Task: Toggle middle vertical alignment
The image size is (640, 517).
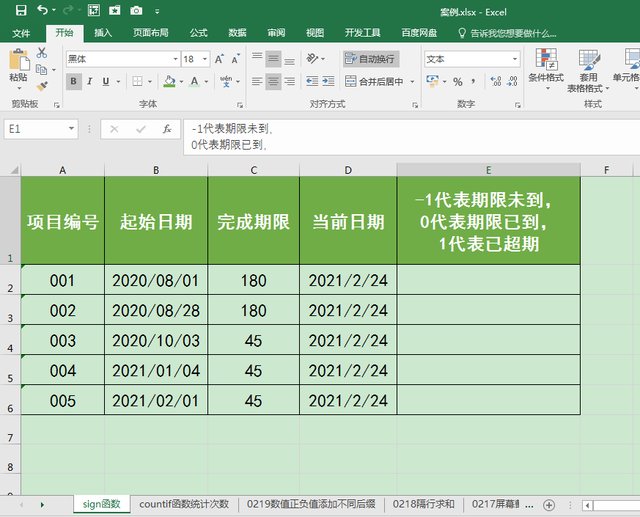Action: tap(273, 59)
